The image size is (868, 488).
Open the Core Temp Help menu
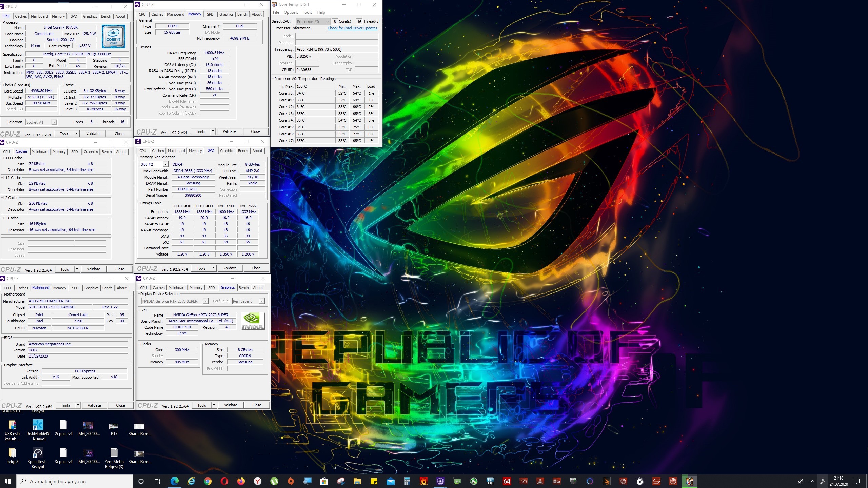click(321, 12)
